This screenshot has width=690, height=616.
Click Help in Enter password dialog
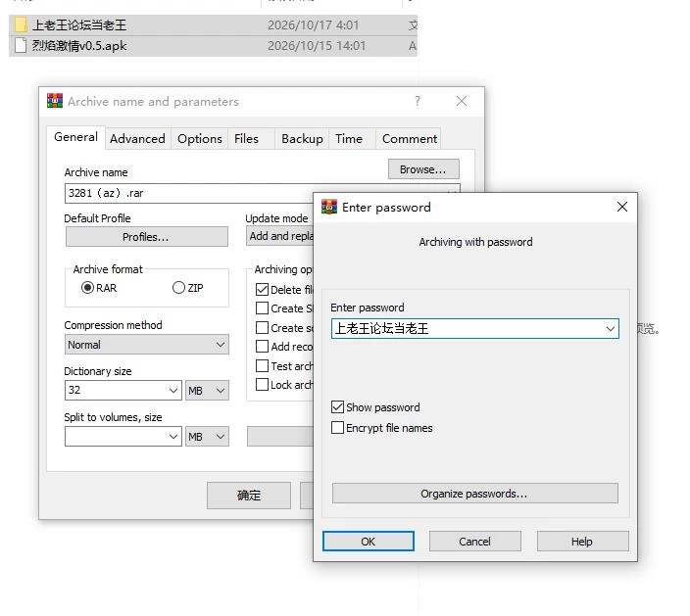pos(582,542)
